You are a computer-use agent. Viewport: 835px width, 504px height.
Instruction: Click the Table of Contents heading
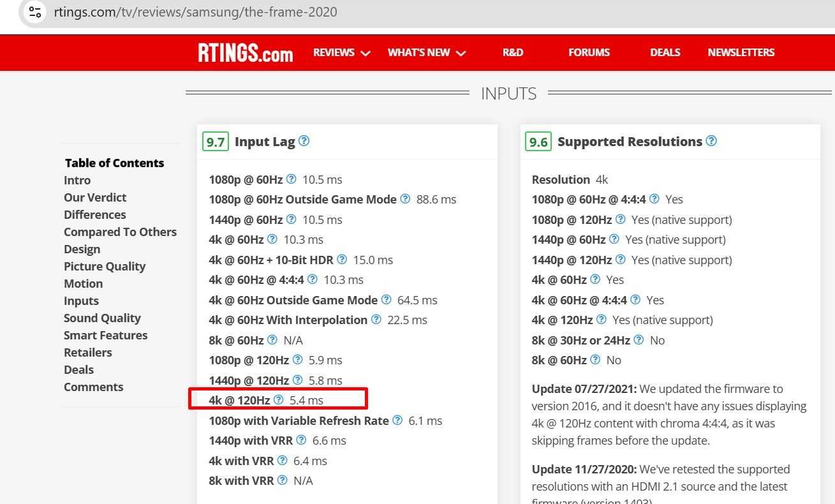coord(114,163)
